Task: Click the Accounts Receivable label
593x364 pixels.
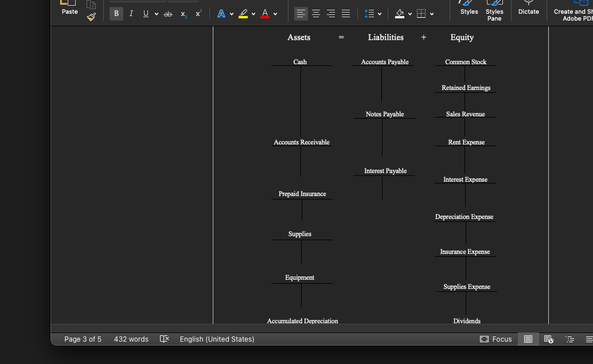Action: (x=302, y=142)
